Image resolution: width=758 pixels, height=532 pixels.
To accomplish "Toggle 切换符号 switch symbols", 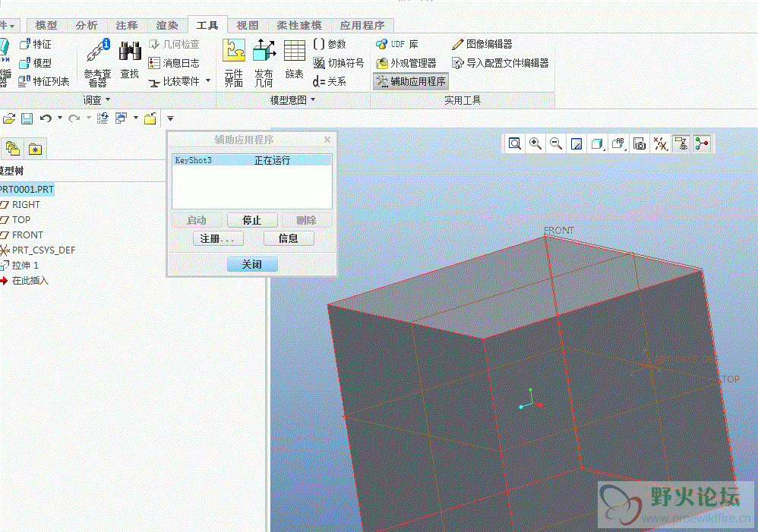I will pyautogui.click(x=339, y=63).
